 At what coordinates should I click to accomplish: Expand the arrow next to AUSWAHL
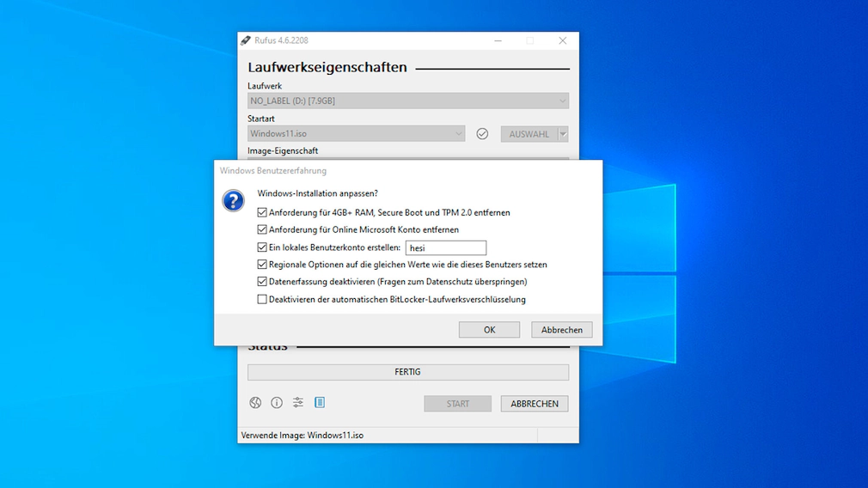click(x=563, y=134)
